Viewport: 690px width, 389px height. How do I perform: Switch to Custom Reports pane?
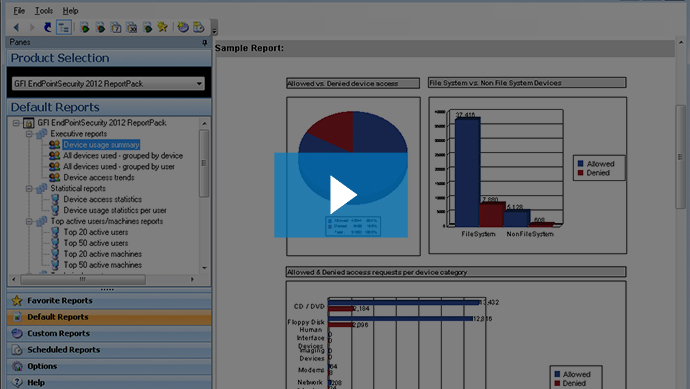point(109,333)
